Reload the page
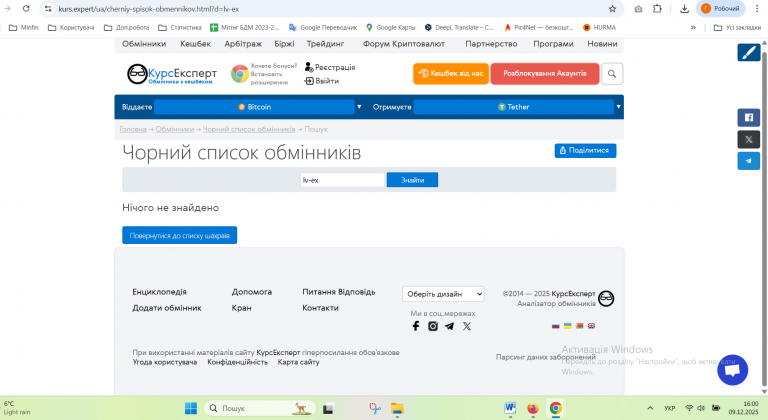 [26, 9]
